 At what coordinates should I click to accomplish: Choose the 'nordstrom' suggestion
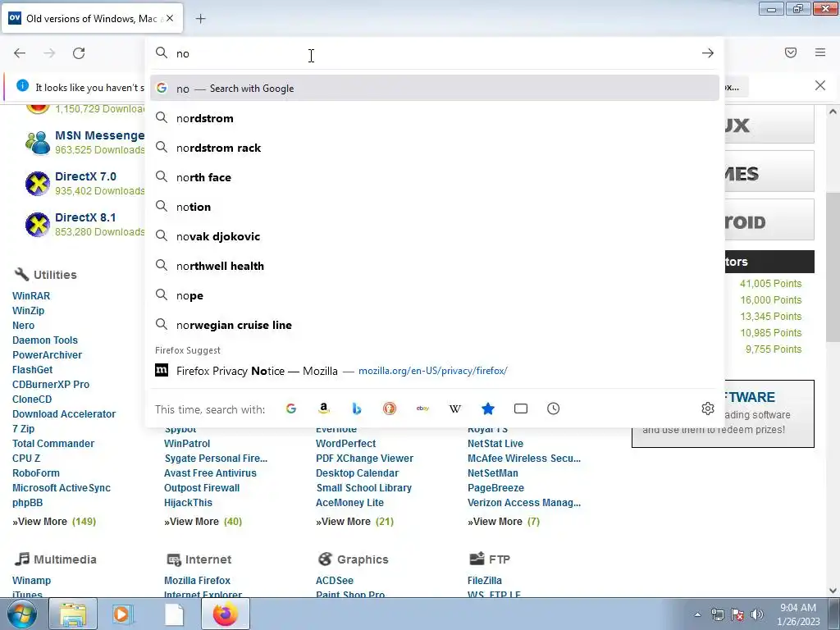point(435,118)
